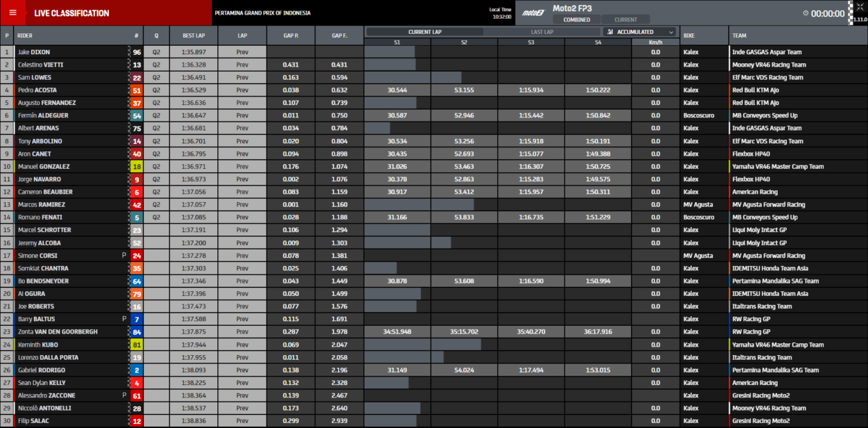Click the LAP column header
The image size is (868, 428).
[242, 35]
